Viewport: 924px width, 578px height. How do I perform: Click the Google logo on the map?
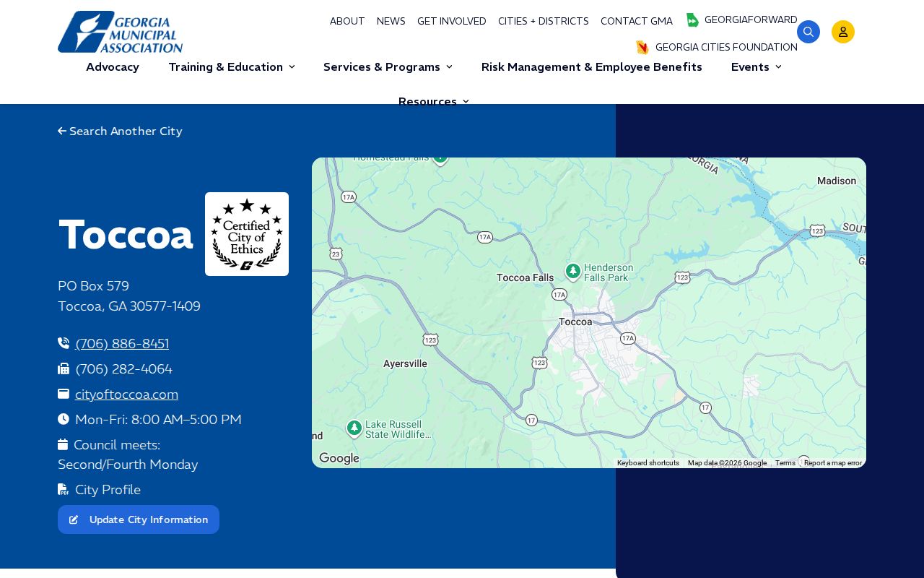coord(339,458)
